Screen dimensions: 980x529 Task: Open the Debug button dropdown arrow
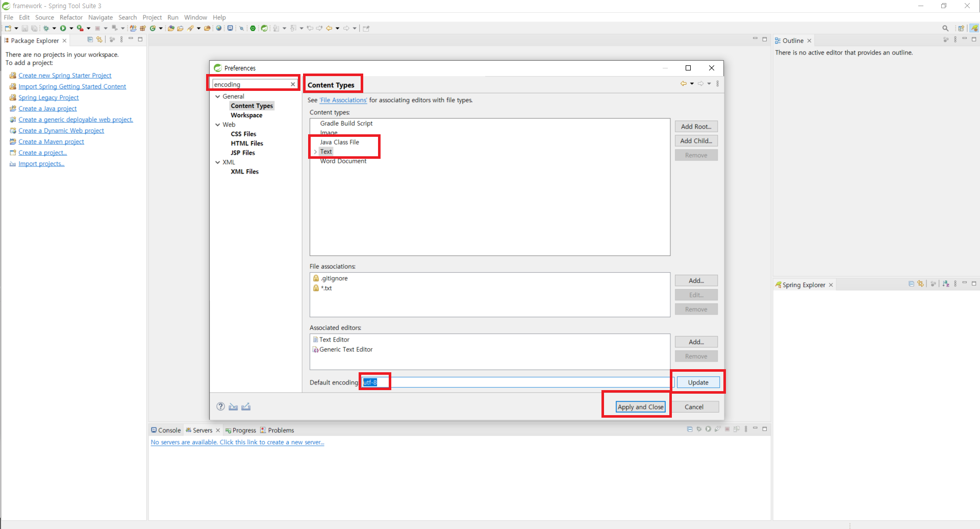click(54, 29)
